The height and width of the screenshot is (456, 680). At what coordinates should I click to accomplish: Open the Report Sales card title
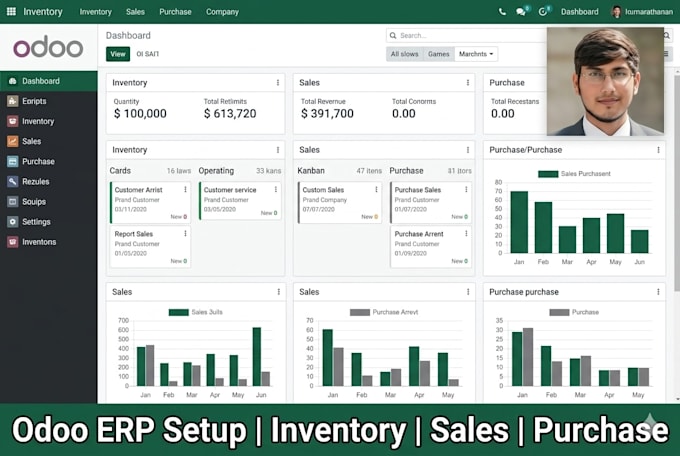pyautogui.click(x=134, y=234)
